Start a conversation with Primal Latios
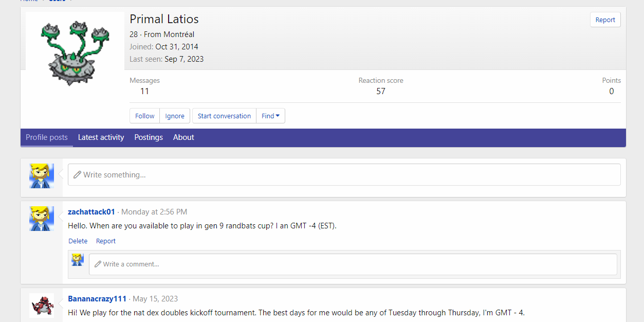The width and height of the screenshot is (644, 322). point(224,116)
